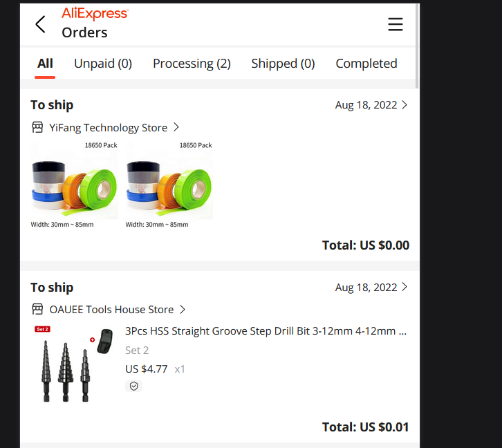Open the Completed tab
502x448 pixels.
click(366, 64)
